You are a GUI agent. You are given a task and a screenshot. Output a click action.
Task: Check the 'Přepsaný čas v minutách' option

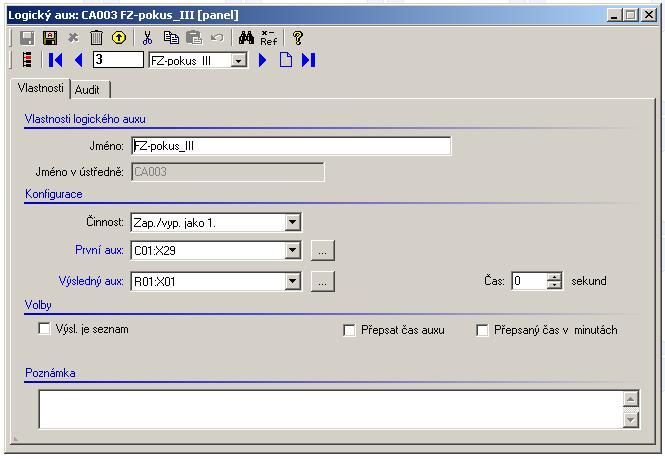tap(482, 330)
